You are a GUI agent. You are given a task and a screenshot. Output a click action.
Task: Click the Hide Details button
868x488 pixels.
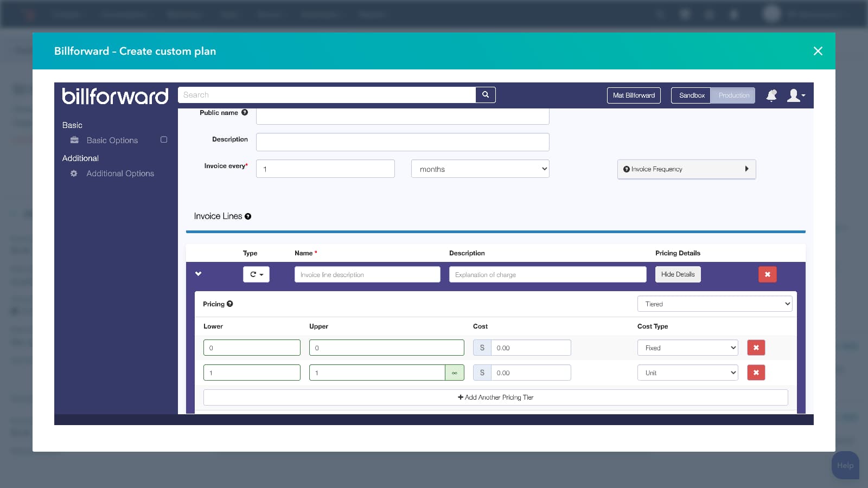pyautogui.click(x=678, y=274)
